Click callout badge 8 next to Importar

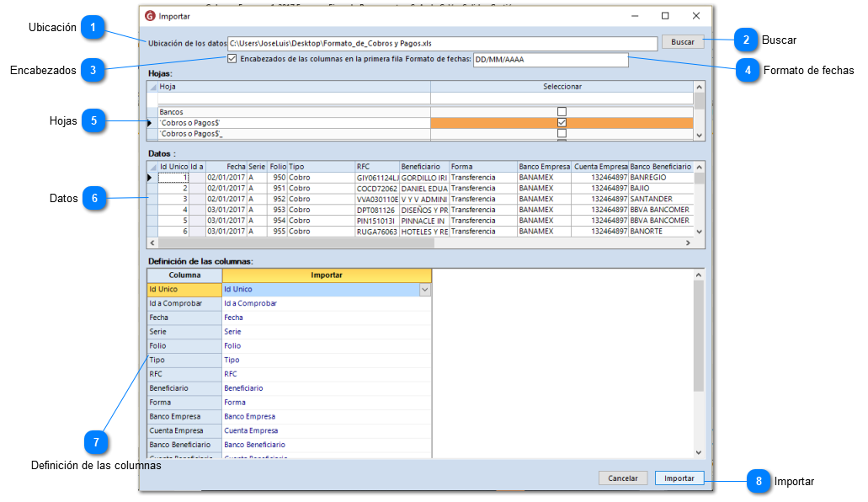click(759, 482)
